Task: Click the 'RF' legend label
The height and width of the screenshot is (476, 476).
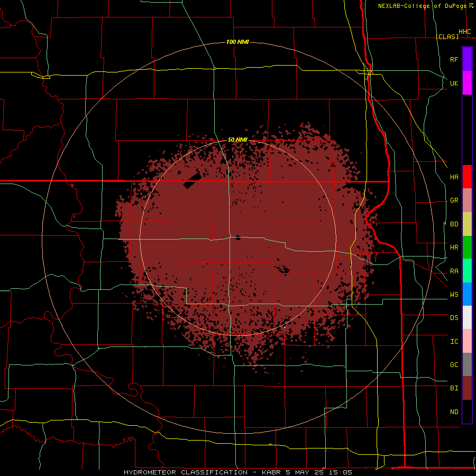Action: click(454, 59)
